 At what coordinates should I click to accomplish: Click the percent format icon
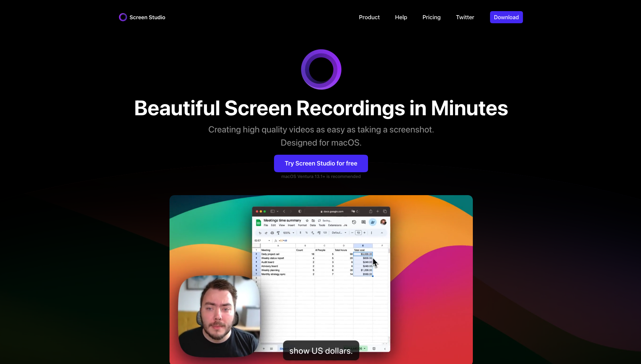(306, 233)
